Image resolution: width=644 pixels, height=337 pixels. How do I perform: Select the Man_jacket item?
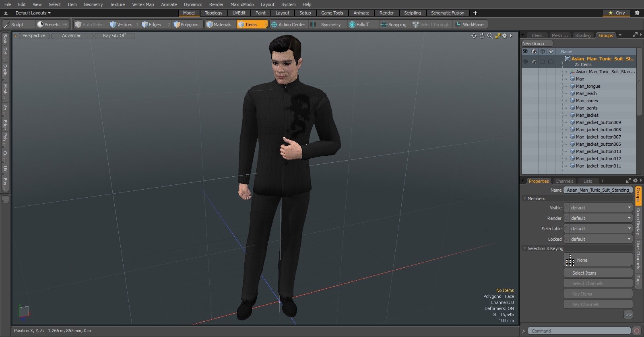point(587,115)
